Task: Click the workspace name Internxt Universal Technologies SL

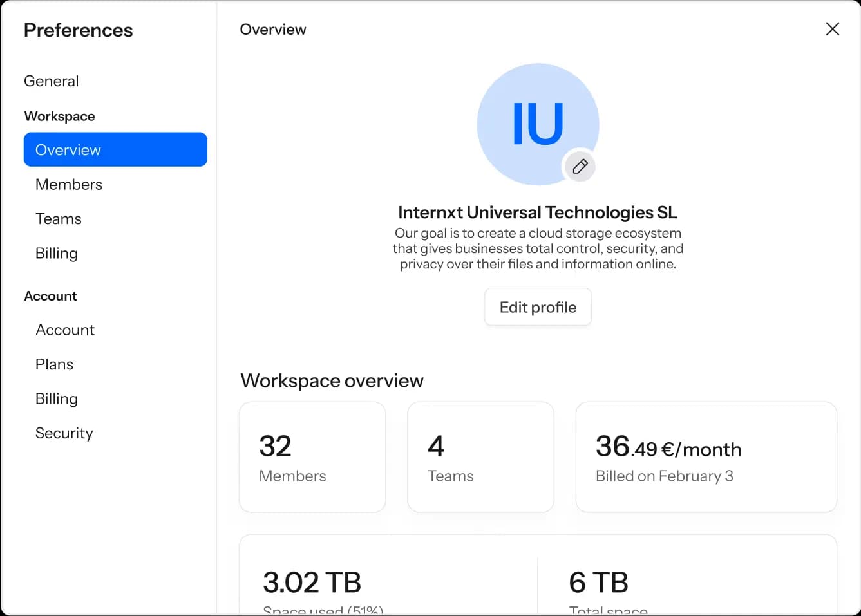Action: (538, 212)
